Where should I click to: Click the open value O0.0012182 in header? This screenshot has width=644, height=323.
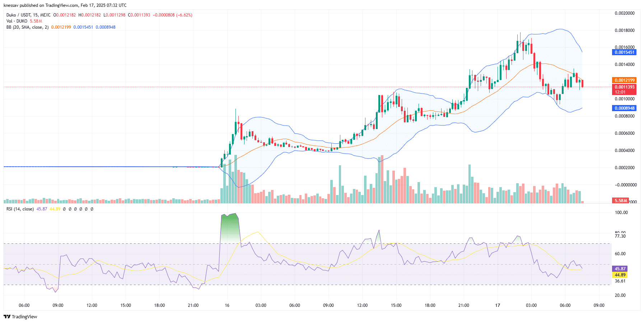click(65, 15)
